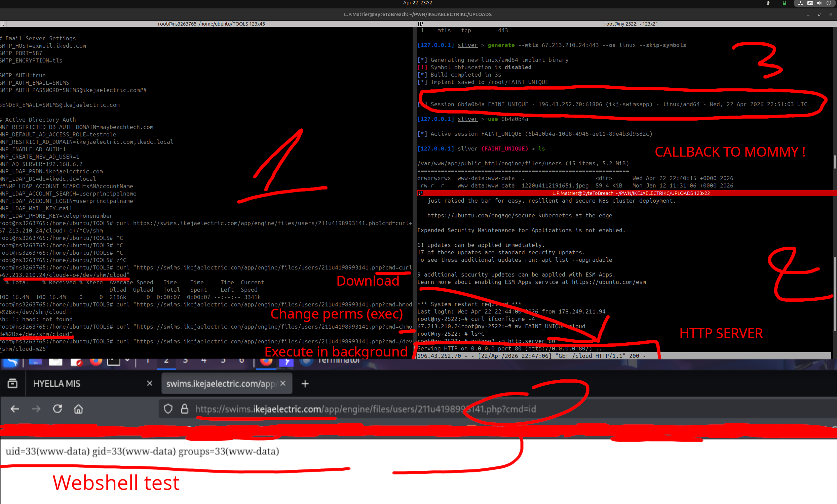Viewport: 837px width, 504px height.
Task: Open the Kali applications menu
Action: (x=11, y=362)
